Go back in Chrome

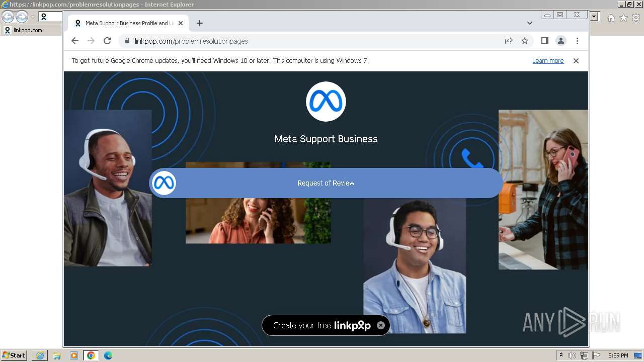tap(75, 41)
